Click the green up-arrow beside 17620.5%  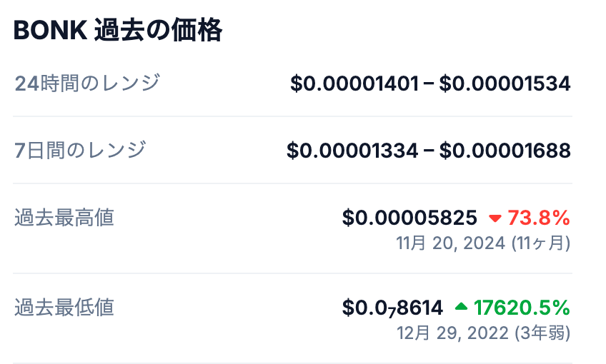tap(461, 308)
